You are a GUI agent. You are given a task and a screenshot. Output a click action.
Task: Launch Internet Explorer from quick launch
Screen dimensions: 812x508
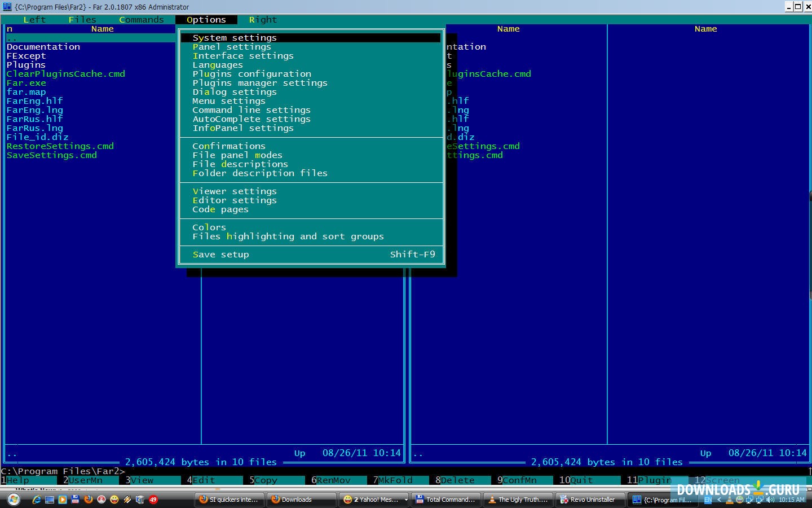[x=37, y=500]
